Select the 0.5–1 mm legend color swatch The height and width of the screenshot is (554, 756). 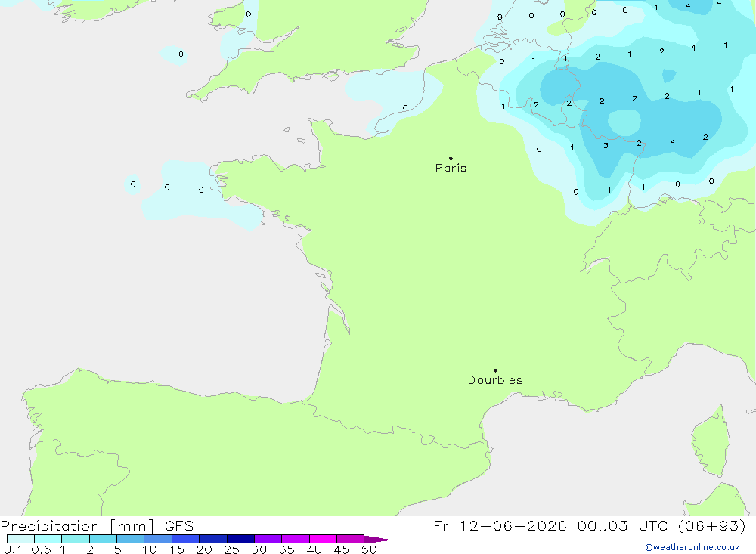point(48,539)
